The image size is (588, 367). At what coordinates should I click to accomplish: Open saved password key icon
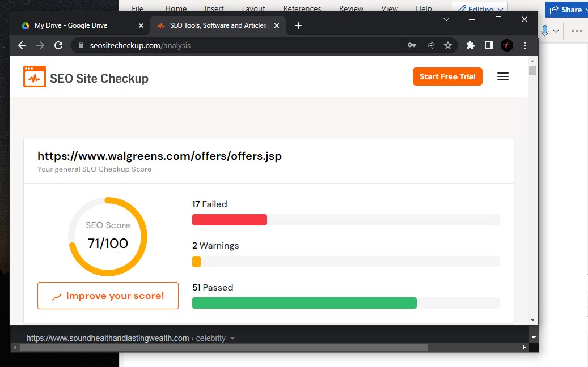[x=412, y=45]
